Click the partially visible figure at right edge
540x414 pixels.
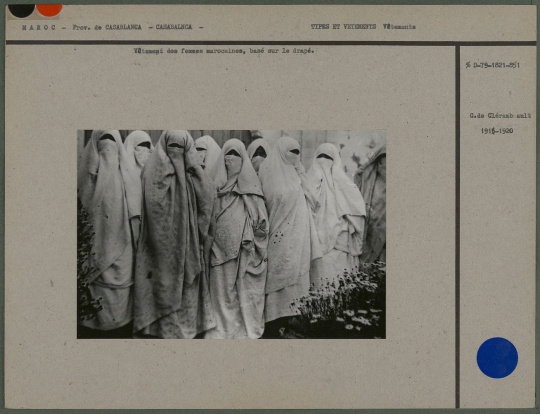point(372,205)
